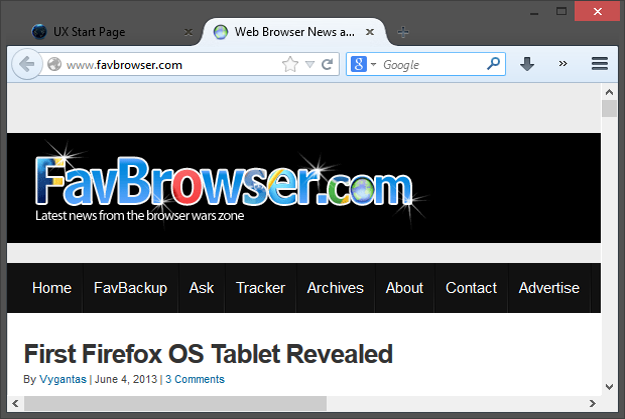Open the 3 Comments link
The image size is (625, 419).
195,379
